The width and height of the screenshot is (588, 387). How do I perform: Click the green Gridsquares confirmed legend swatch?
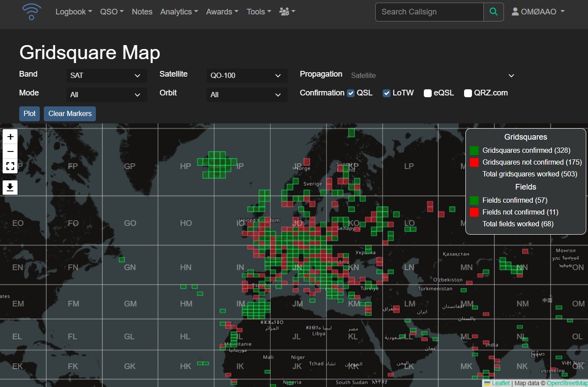474,151
